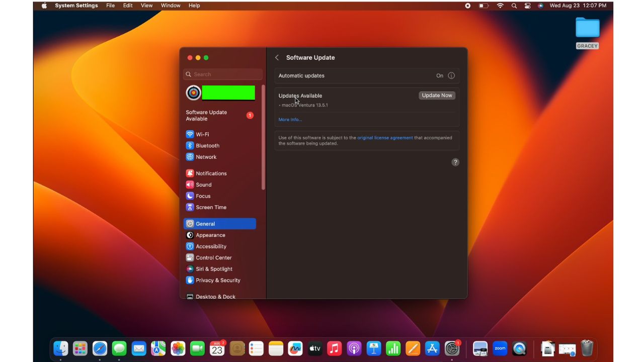Click the Apple ID profile avatar
Viewport: 644px width, 362px height.
tap(193, 93)
